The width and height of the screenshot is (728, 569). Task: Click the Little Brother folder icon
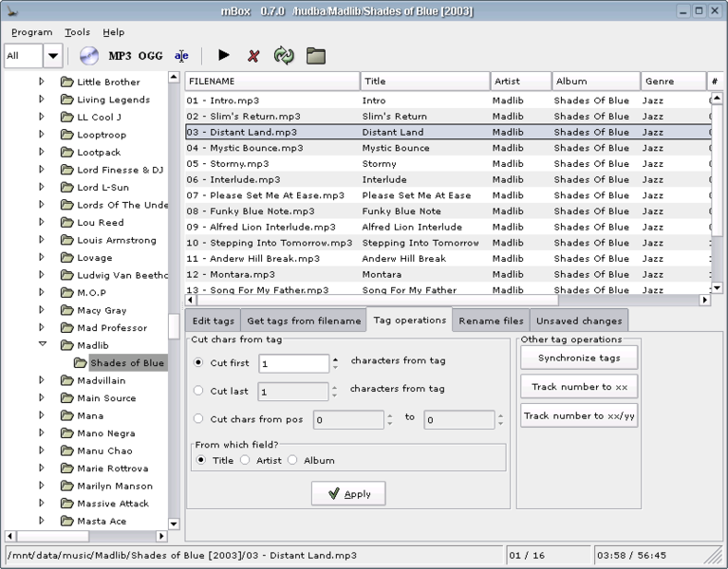[67, 83]
